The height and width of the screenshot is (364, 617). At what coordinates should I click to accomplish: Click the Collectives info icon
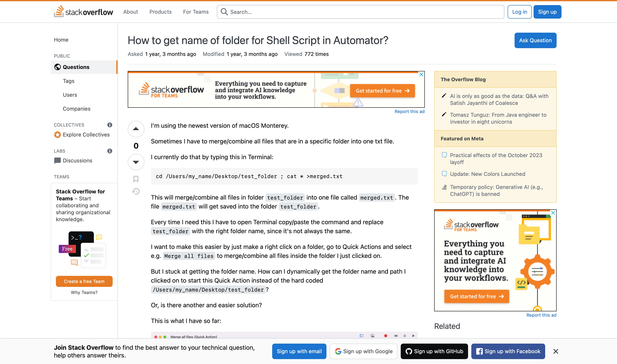pos(110,125)
